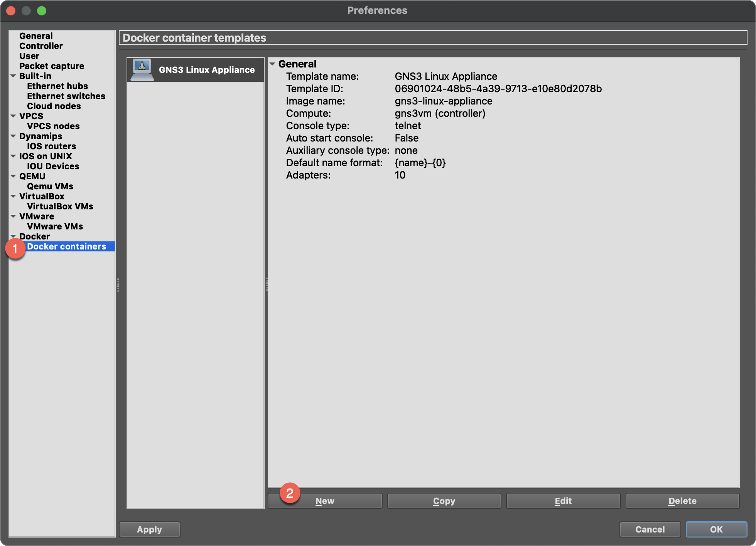Collapse the Built-in tree group

click(x=13, y=76)
